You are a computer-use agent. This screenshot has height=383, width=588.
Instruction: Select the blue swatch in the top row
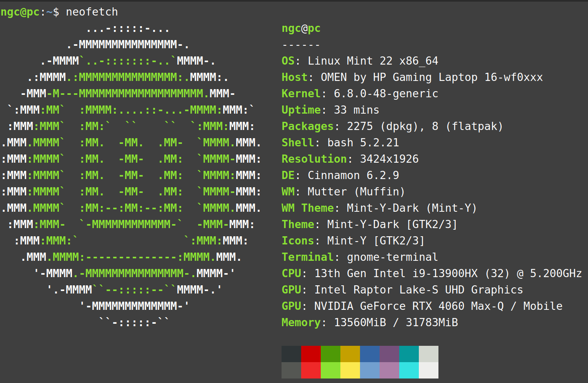coord(370,354)
